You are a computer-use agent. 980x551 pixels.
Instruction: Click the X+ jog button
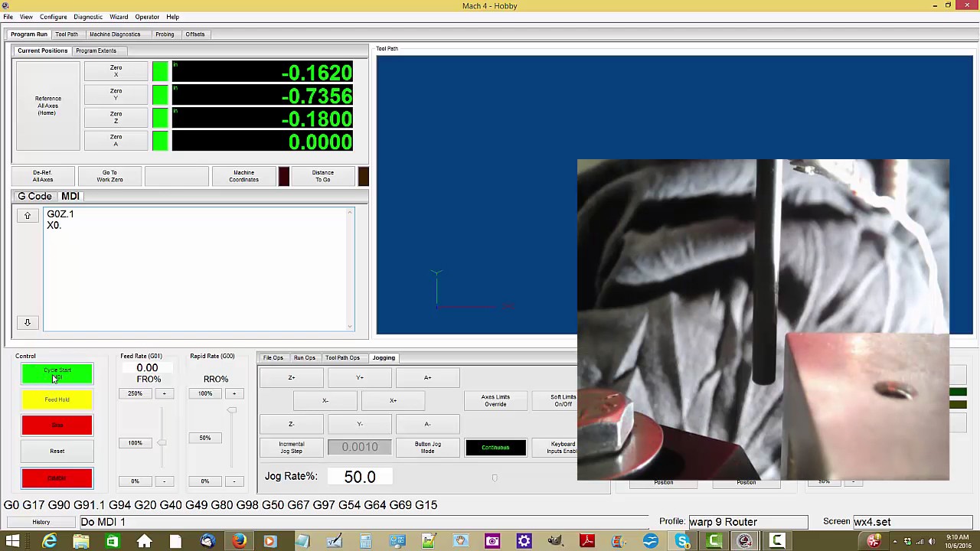pos(393,400)
